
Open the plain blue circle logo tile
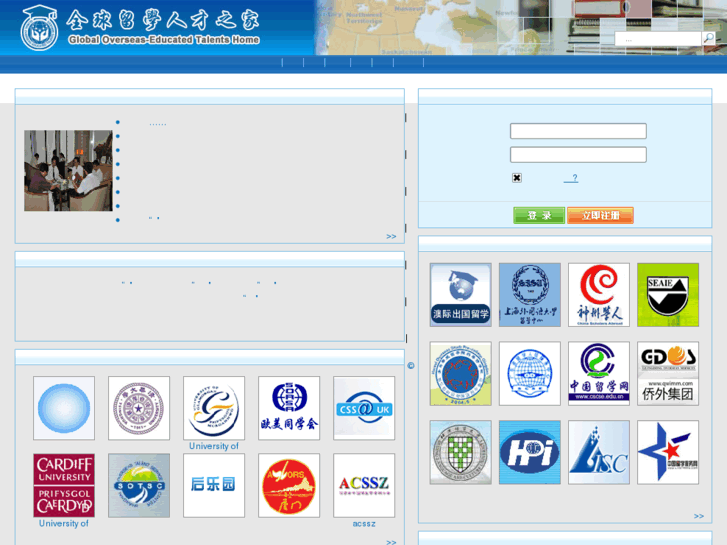(x=64, y=408)
